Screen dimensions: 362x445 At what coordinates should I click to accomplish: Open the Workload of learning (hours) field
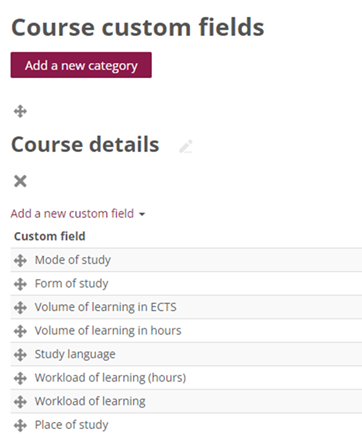tap(110, 378)
